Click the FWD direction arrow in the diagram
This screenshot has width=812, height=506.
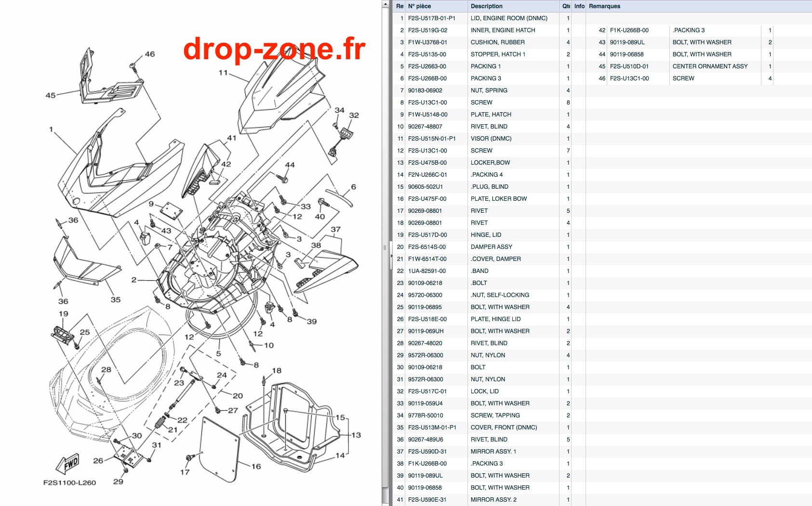67,464
